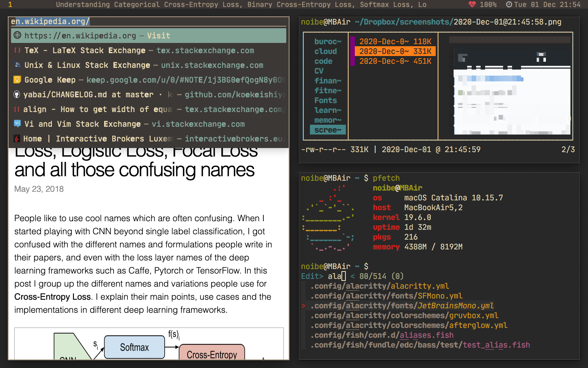Click the MacBookAir5,2 host value
Image resolution: width=588 pixels, height=368 pixels.
(433, 207)
